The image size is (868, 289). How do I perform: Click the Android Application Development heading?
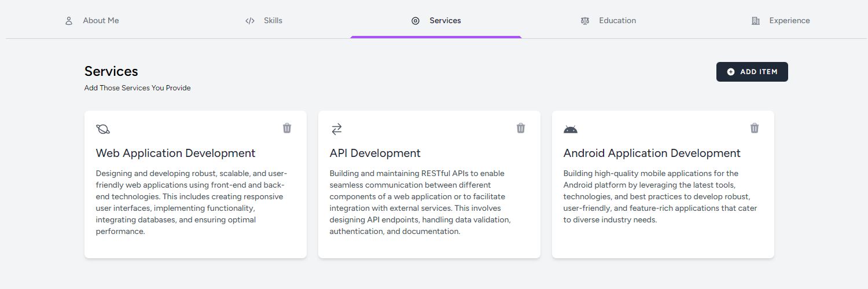(x=652, y=153)
